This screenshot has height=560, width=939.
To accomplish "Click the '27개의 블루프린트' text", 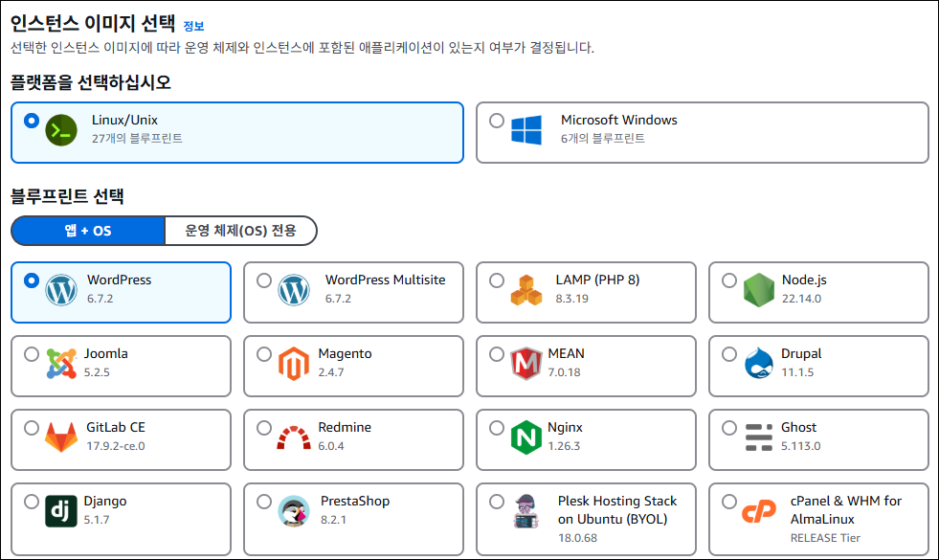I will (137, 139).
